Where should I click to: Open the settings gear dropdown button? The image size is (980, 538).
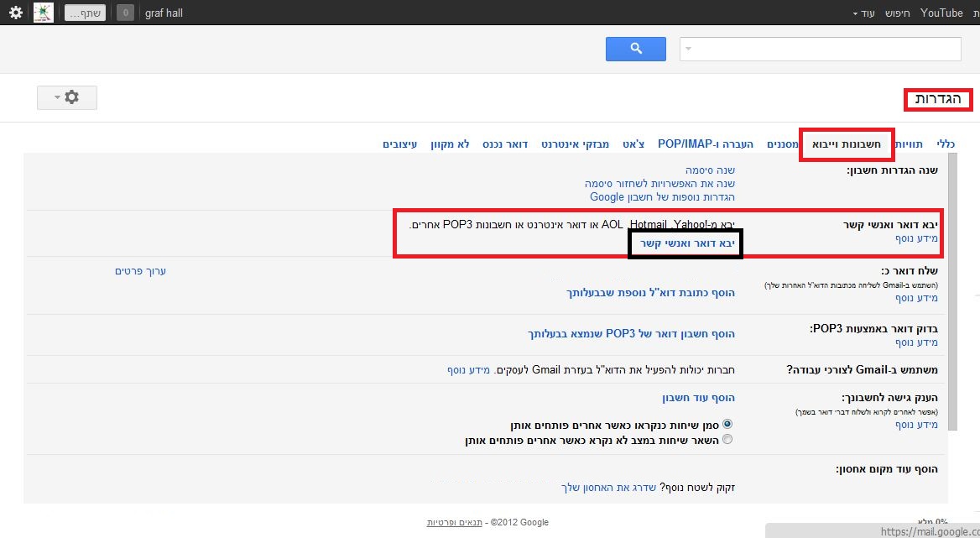click(x=67, y=97)
